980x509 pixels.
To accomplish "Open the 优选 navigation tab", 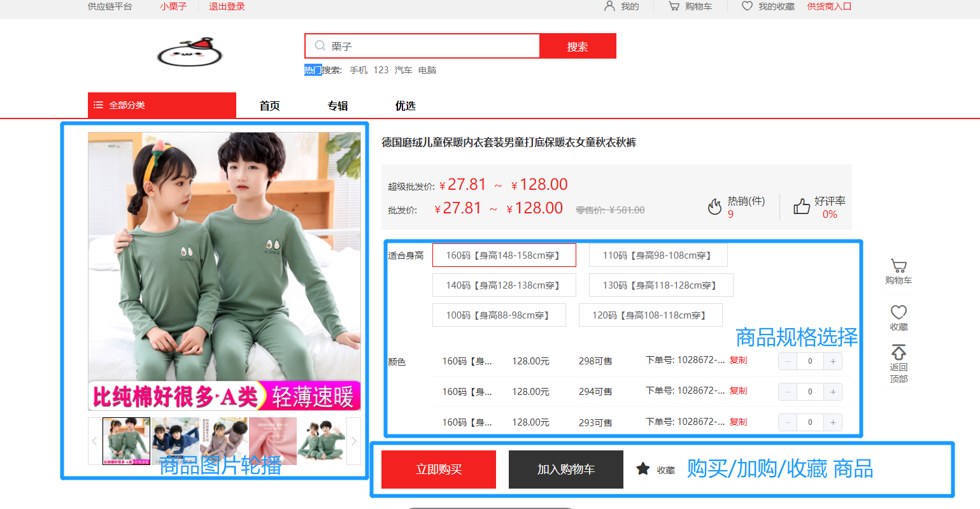I will pos(405,106).
